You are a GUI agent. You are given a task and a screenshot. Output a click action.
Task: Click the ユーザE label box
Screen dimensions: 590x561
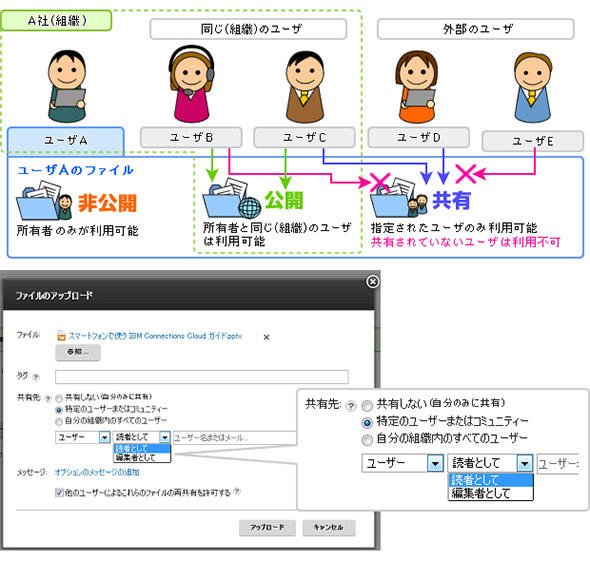533,141
